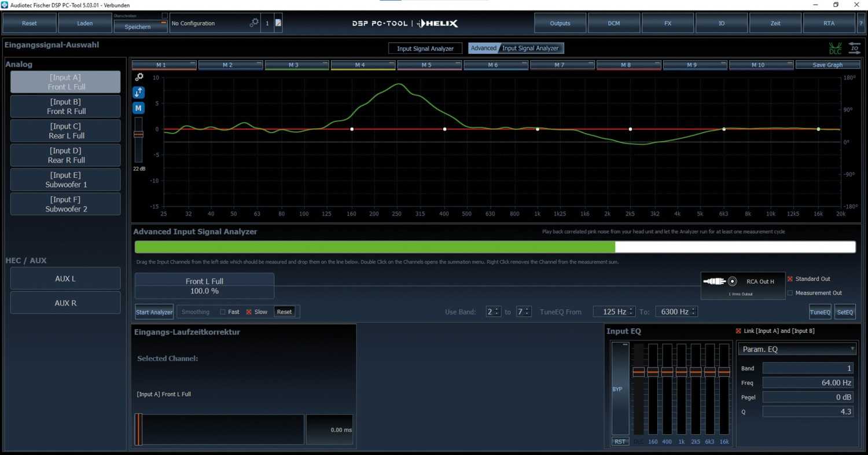Toggle the blue M button beside graph

[x=139, y=108]
